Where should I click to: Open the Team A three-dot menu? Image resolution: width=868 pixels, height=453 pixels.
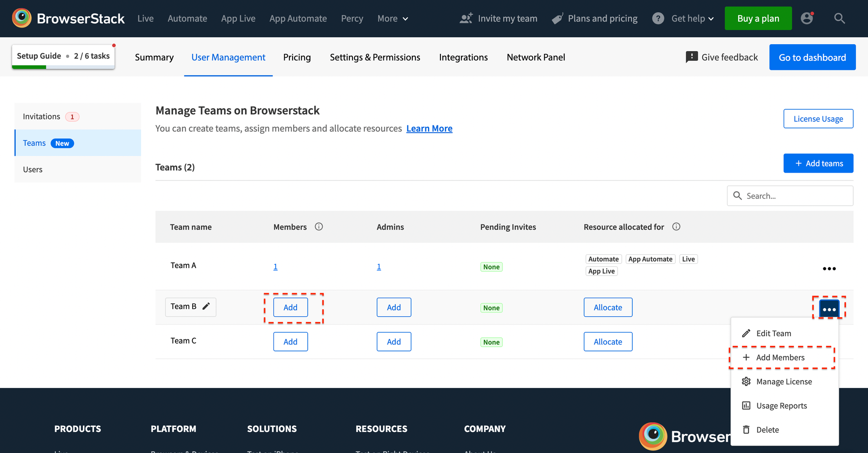coord(829,269)
